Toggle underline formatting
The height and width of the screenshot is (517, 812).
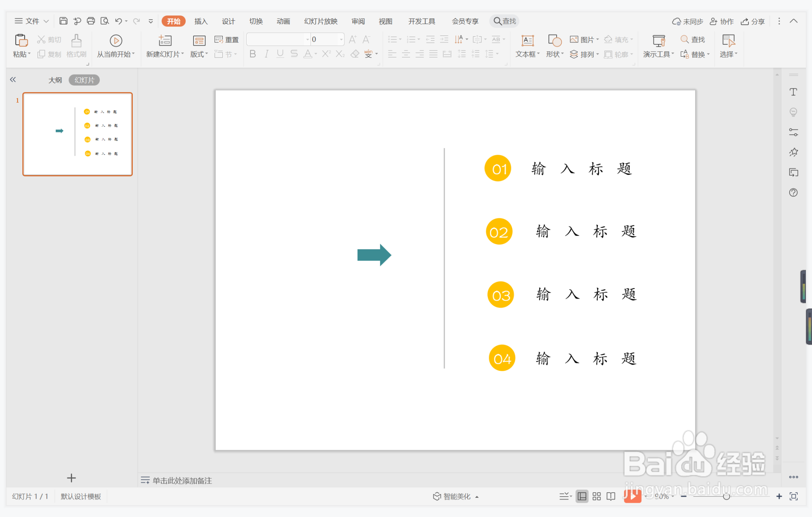280,54
